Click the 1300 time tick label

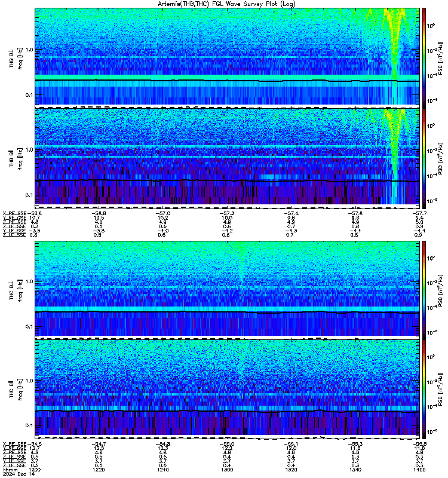click(x=227, y=470)
